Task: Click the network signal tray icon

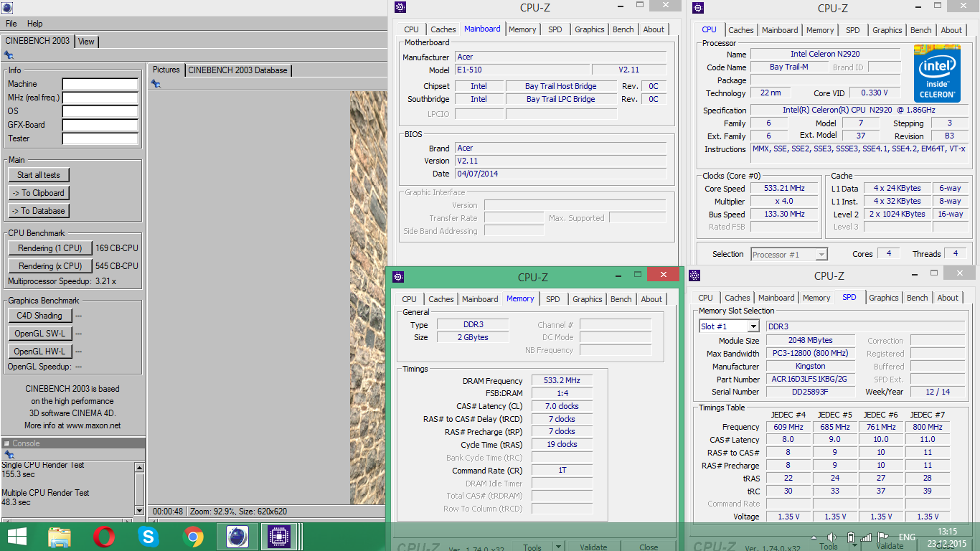Action: (867, 537)
